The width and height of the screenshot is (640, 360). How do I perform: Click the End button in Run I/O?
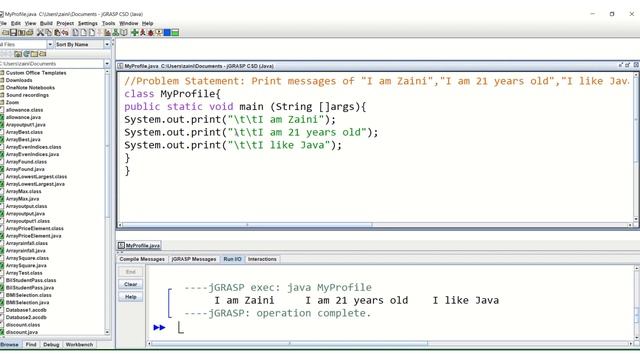(x=131, y=272)
